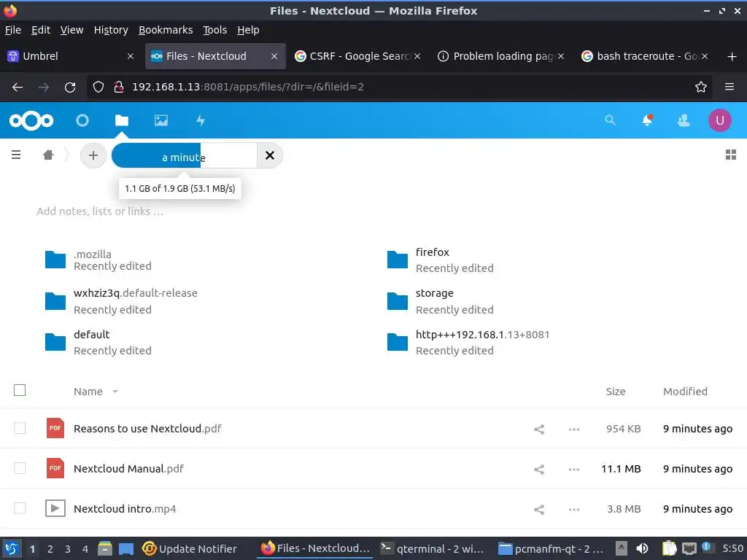The image size is (747, 560).
Task: Switch to CSRF Google Search tab
Action: point(357,56)
